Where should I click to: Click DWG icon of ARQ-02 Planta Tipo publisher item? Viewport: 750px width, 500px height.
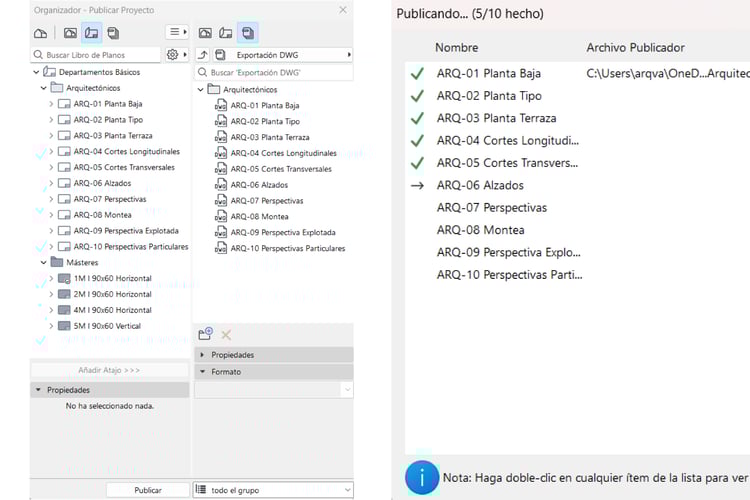point(221,121)
